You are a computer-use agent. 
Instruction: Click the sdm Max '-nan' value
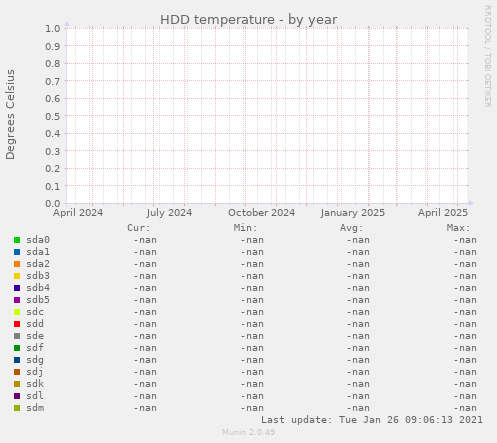pos(465,408)
